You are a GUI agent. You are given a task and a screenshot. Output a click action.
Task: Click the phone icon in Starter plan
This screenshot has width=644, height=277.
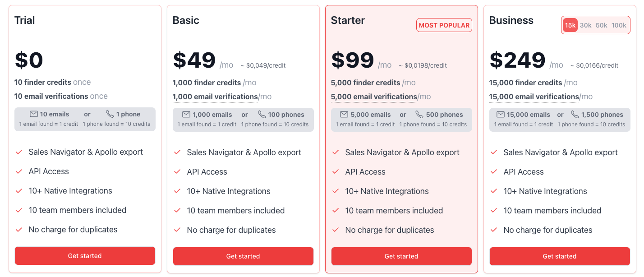coord(419,115)
